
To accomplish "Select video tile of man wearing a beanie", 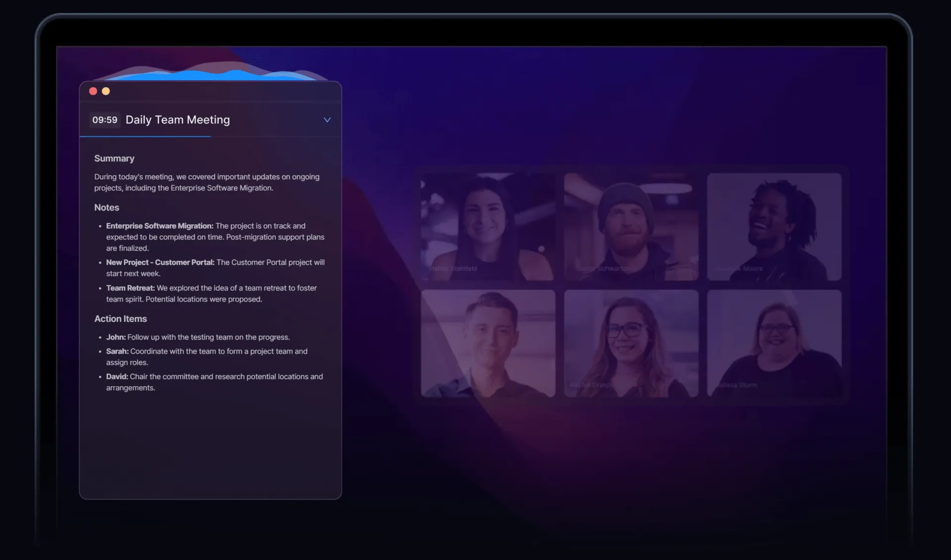I will (x=631, y=227).
